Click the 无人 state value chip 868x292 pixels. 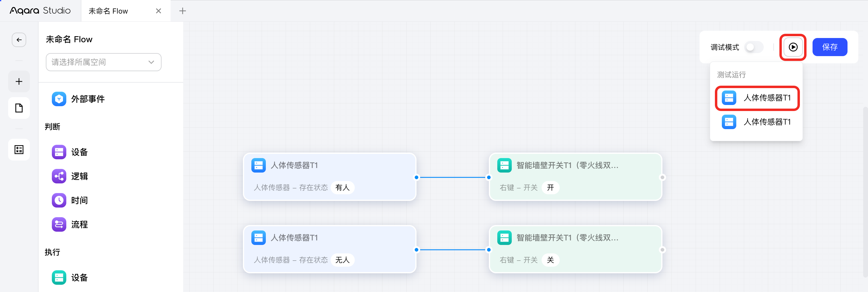pyautogui.click(x=342, y=260)
